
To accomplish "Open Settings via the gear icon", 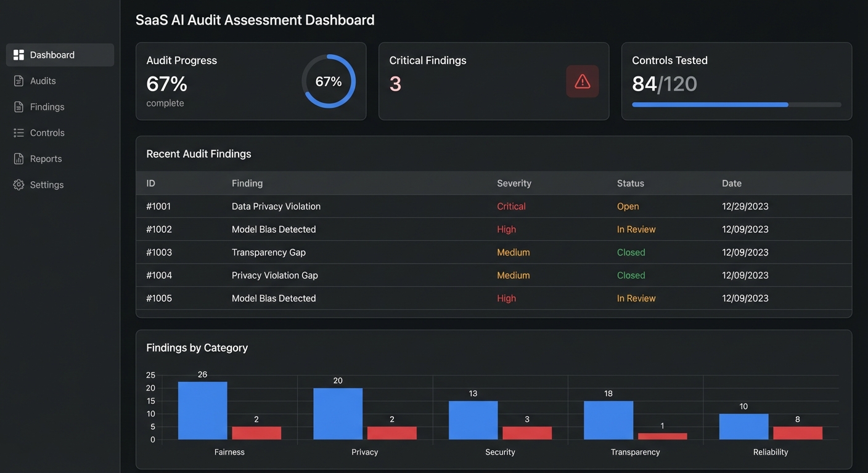I will pos(18,184).
